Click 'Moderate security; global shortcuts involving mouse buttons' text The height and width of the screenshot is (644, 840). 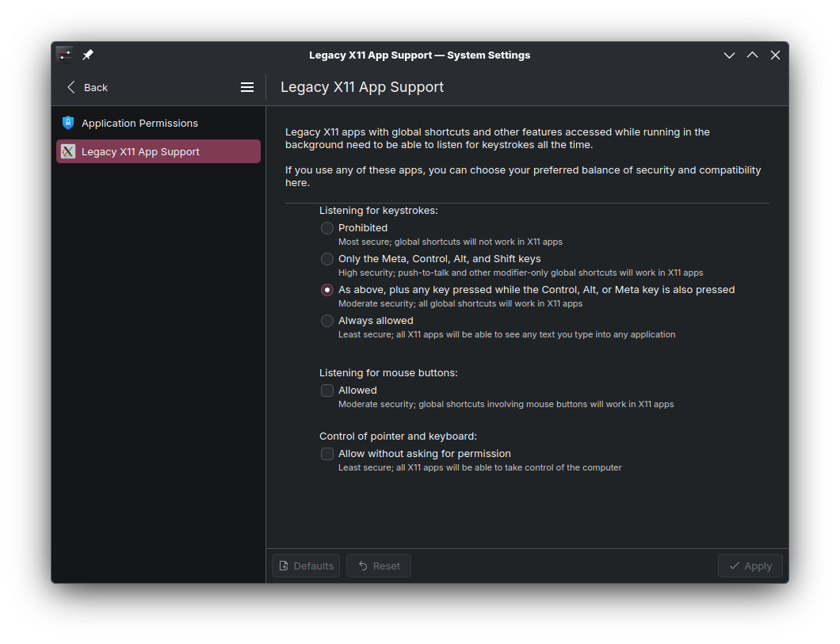tap(506, 405)
